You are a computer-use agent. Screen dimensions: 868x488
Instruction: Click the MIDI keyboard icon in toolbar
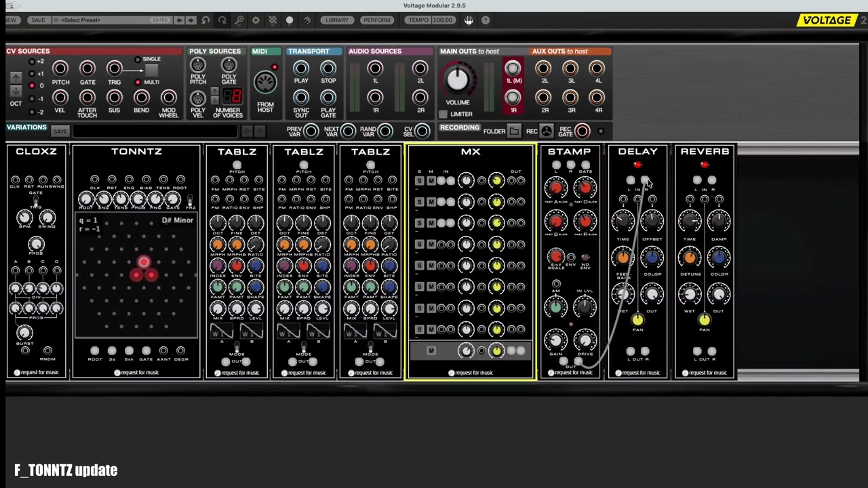point(469,20)
